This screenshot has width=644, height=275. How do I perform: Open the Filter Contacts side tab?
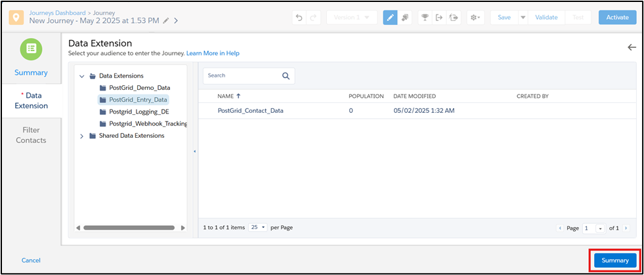[x=32, y=135]
